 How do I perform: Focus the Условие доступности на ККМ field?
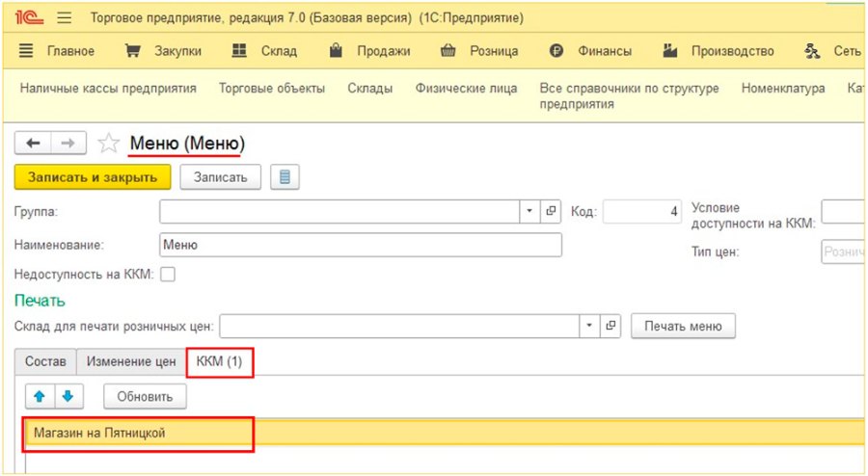[x=844, y=211]
